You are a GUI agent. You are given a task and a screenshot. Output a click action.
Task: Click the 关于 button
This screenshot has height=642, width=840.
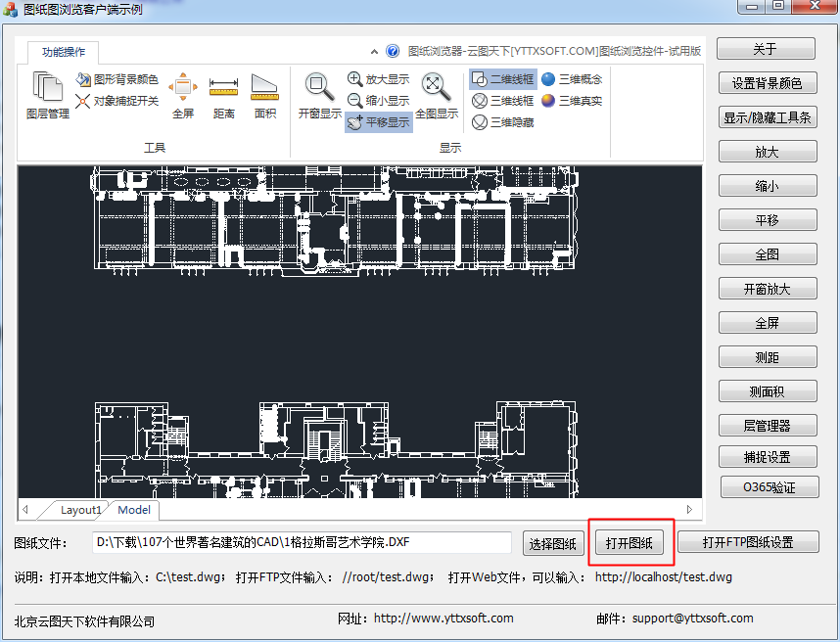(766, 49)
